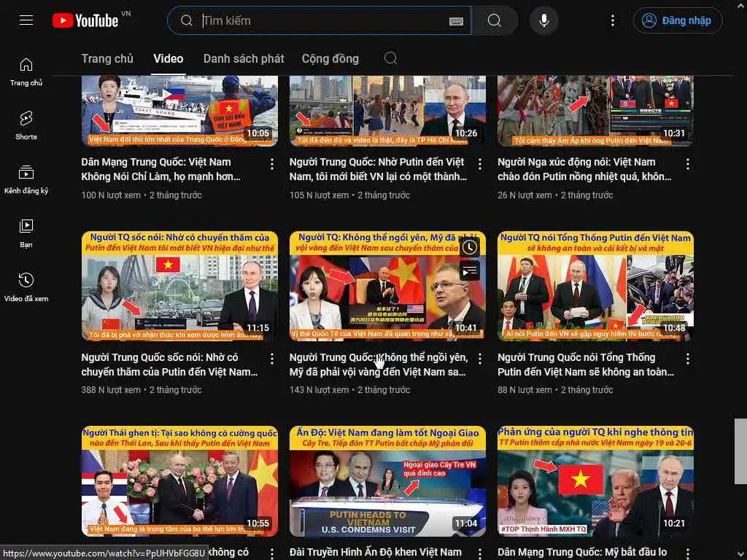Open the 11:04 India TV video thumbnail
The width and height of the screenshot is (747, 560).
pyautogui.click(x=387, y=481)
